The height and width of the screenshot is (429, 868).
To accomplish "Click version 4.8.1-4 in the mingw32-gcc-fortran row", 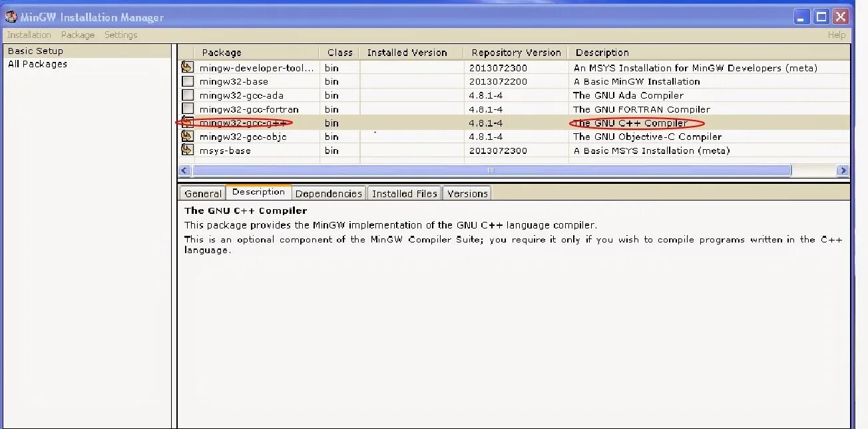I will (x=485, y=109).
